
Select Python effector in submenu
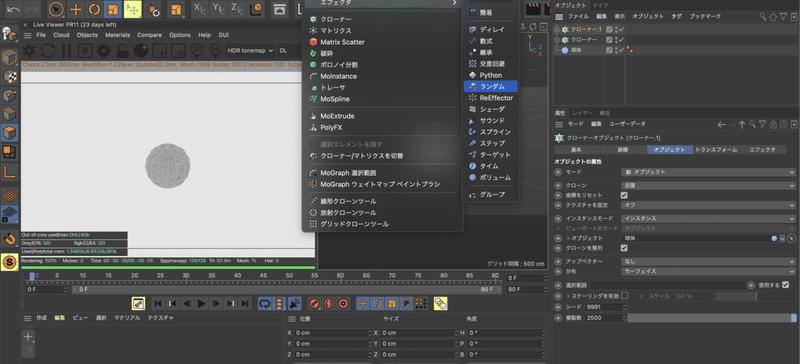[490, 75]
